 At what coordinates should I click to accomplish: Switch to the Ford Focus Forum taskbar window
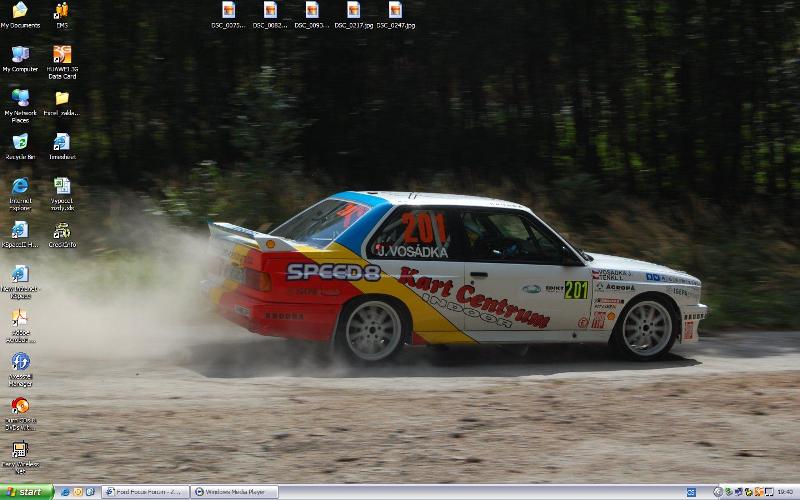(x=146, y=492)
